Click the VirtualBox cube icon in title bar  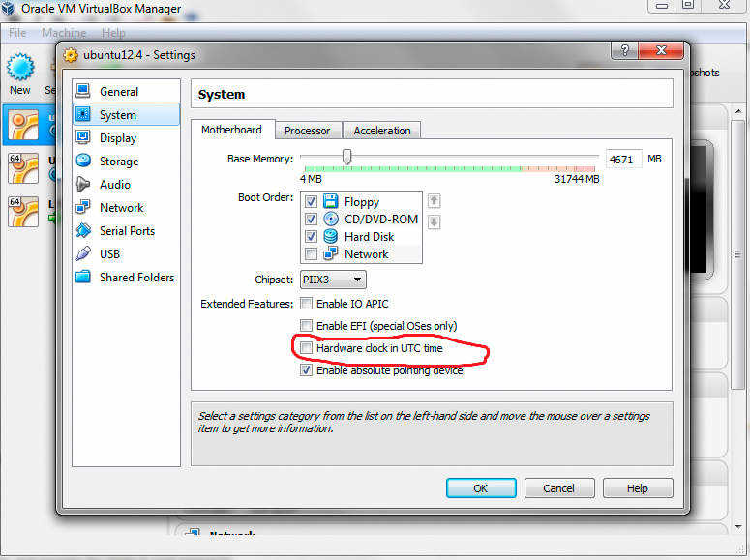point(8,9)
